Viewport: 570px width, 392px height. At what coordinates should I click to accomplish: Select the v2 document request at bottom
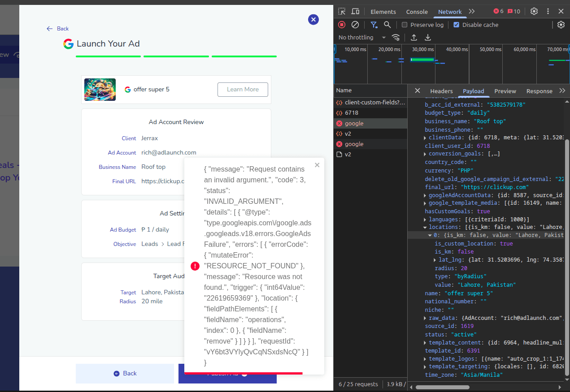pos(370,154)
